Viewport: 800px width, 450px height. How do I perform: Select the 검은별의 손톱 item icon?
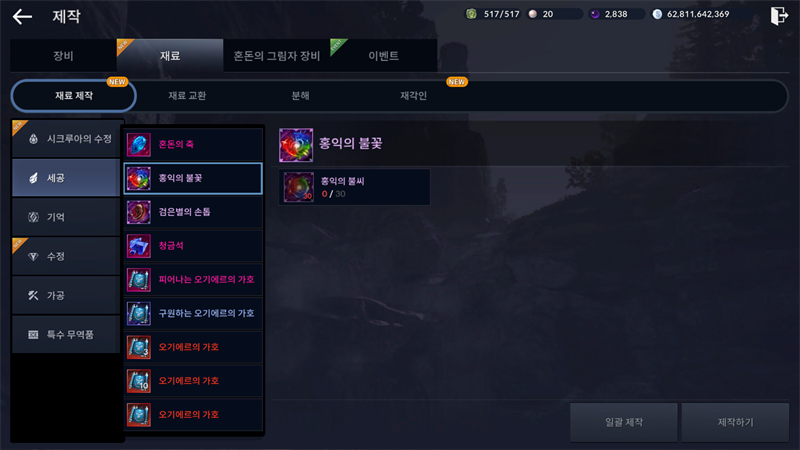139,212
